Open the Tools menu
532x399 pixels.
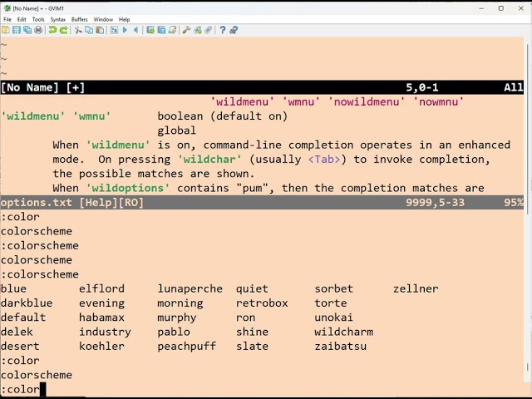[38, 19]
